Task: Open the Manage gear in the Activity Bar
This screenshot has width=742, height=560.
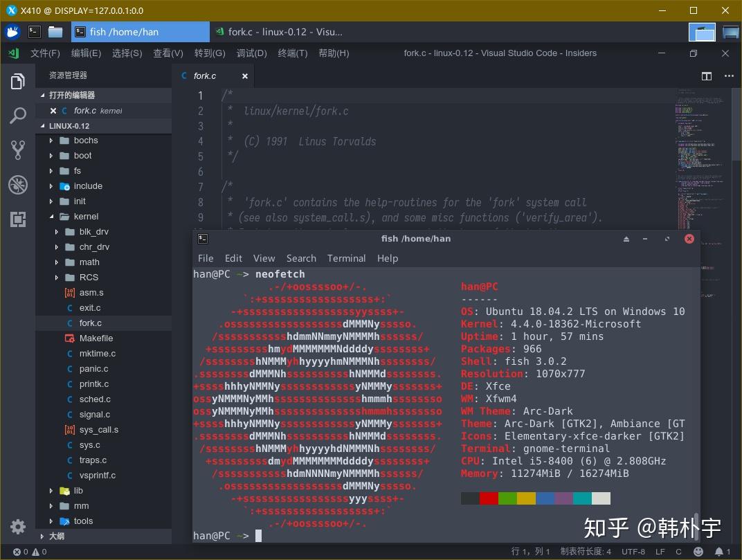Action: (17, 526)
